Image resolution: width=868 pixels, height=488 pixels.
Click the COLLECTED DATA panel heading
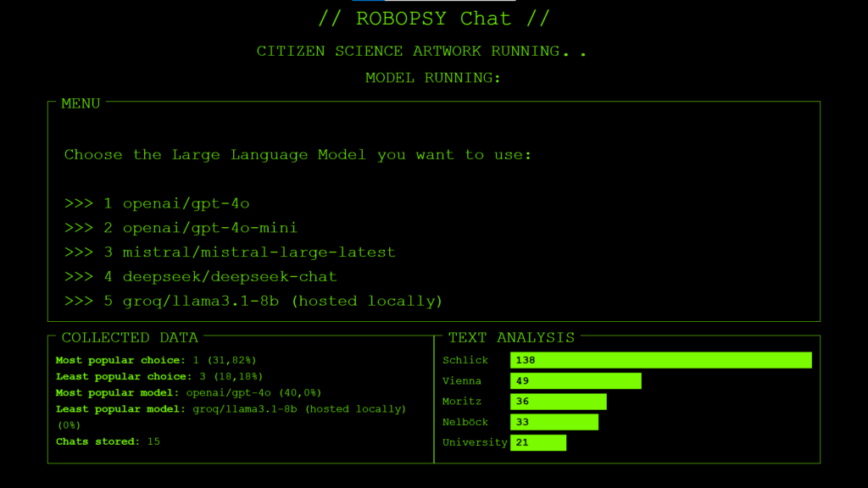click(130, 338)
